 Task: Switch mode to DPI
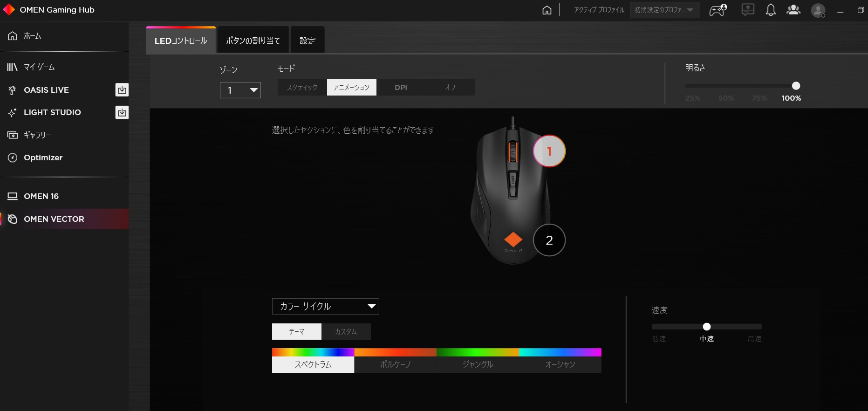pyautogui.click(x=401, y=88)
